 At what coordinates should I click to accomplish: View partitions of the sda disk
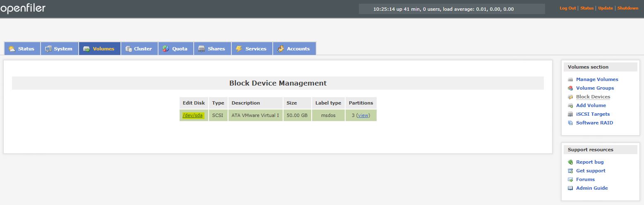tap(363, 115)
